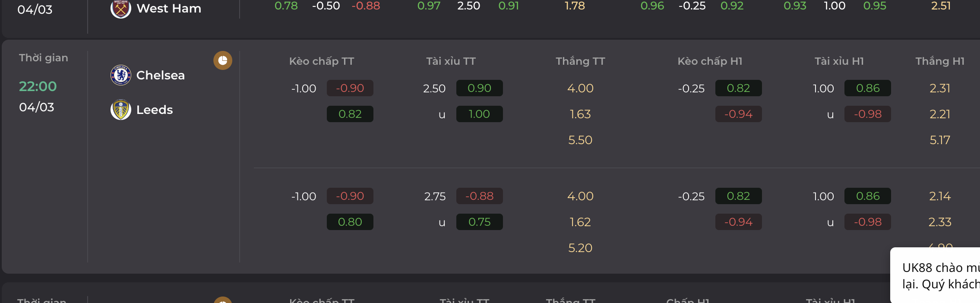Select Thắng H1 odds 2.31
The height and width of the screenshot is (303, 980).
click(x=940, y=88)
